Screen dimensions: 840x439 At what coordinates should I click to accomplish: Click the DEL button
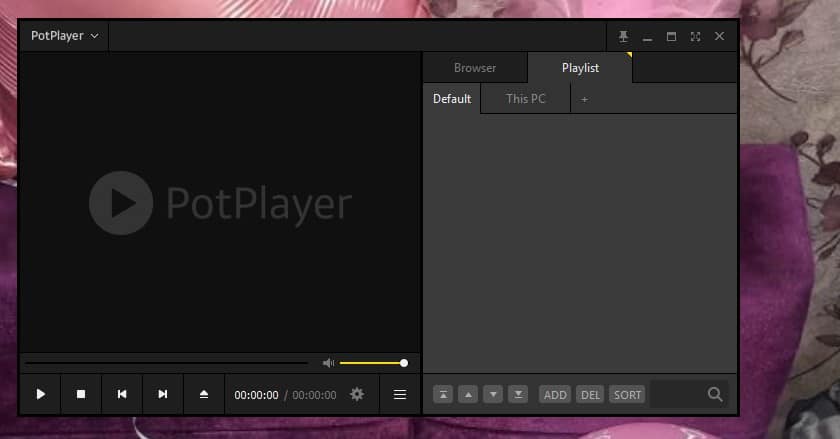pos(590,395)
